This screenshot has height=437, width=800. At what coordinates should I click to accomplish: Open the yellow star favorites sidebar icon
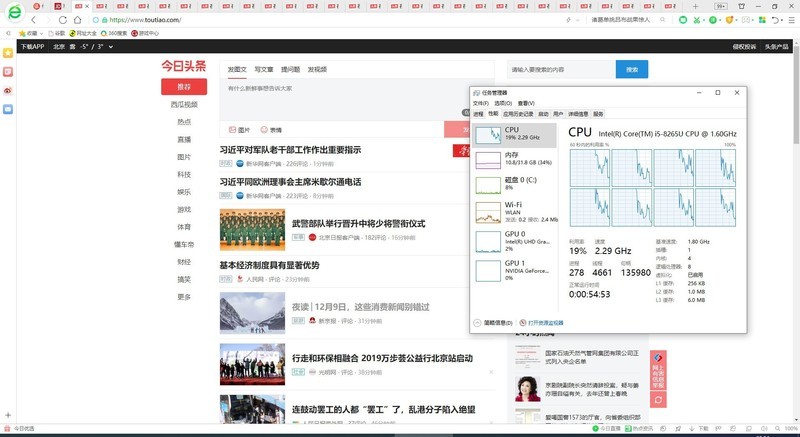click(8, 53)
